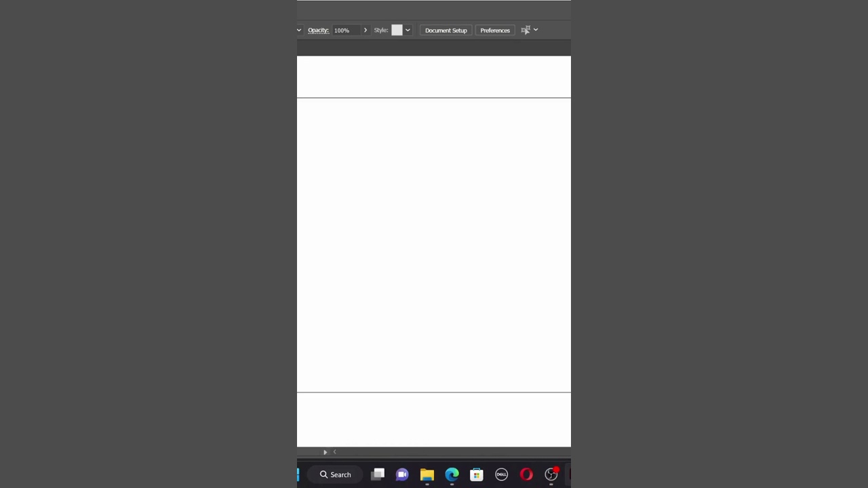Open Windows taskbar Search
This screenshot has height=488, width=868.
(x=336, y=474)
